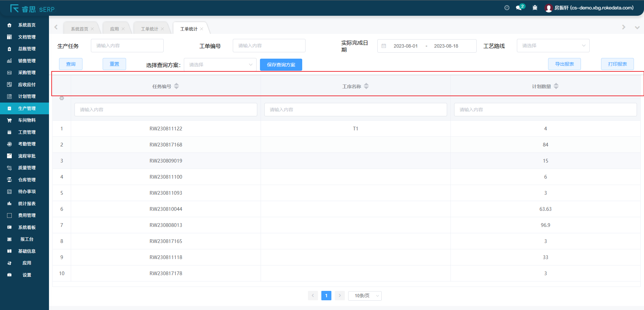The image size is (644, 310).
Task: Click the bug report icon in header
Action: point(535,8)
